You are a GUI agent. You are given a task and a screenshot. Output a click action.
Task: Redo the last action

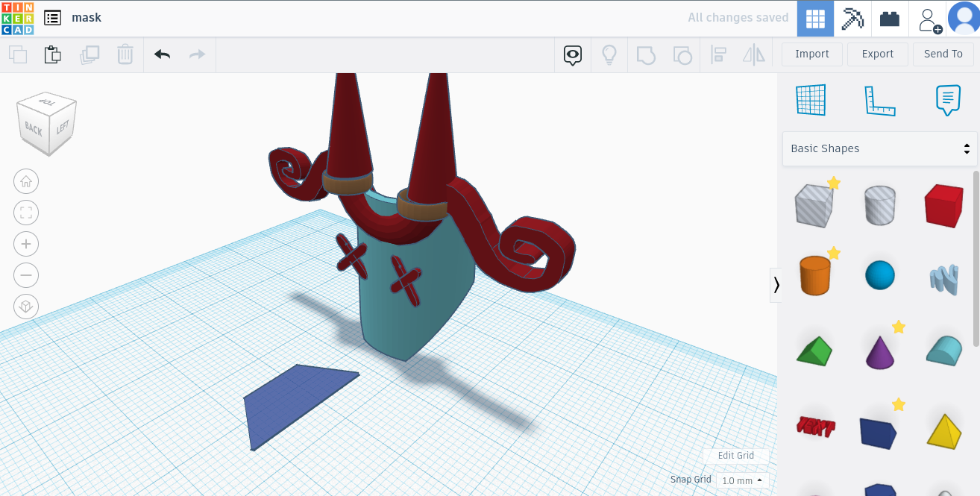(x=197, y=54)
